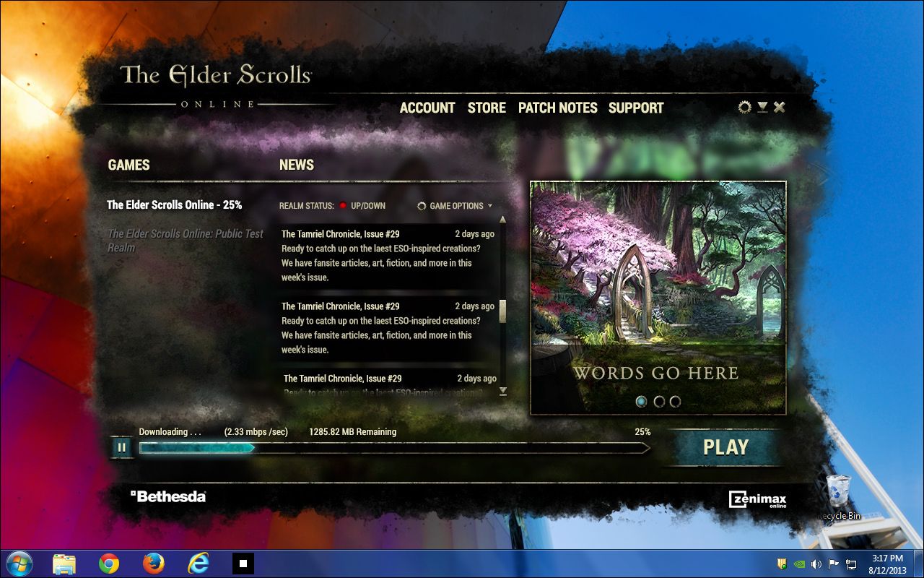
Task: Click the "(2.33 mbps /sec)" download speed
Action: (x=256, y=432)
